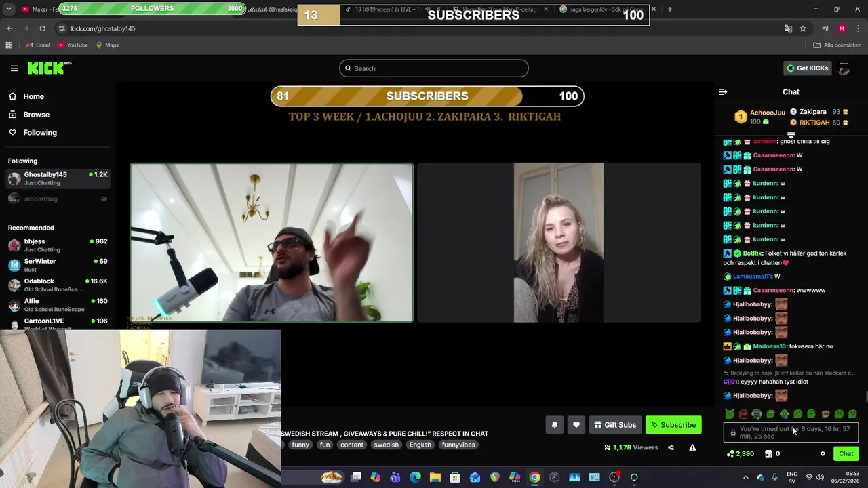Collapse the chat panel
The width and height of the screenshot is (868, 488).
tap(723, 91)
